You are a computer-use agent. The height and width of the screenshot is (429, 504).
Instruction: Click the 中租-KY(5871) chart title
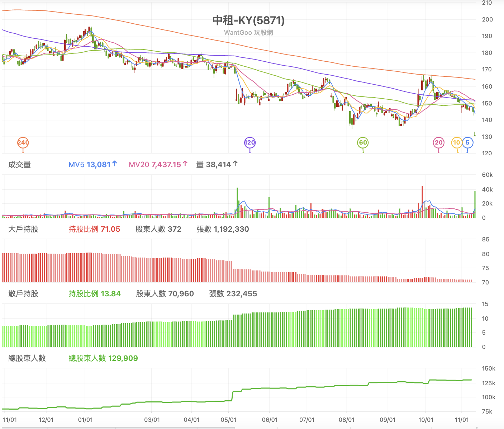(248, 20)
